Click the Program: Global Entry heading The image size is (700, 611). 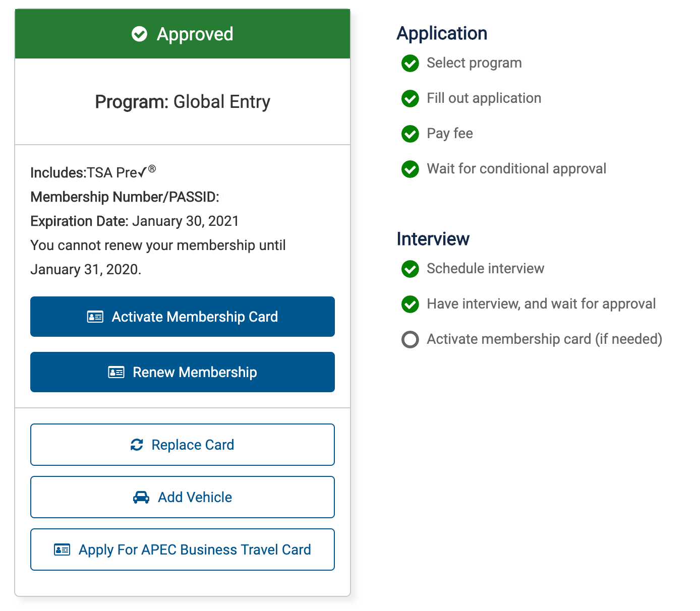183,102
